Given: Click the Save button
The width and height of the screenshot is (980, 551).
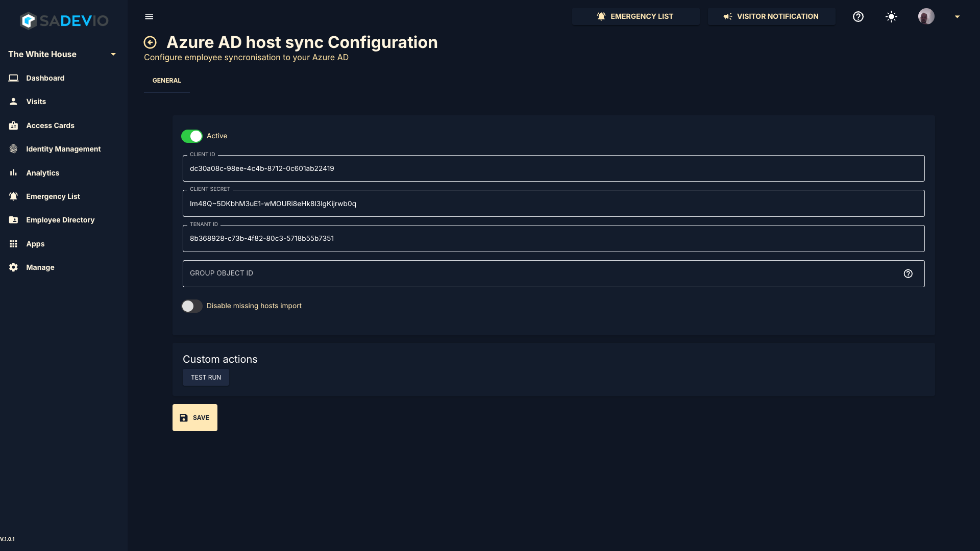Looking at the screenshot, I should (x=195, y=418).
